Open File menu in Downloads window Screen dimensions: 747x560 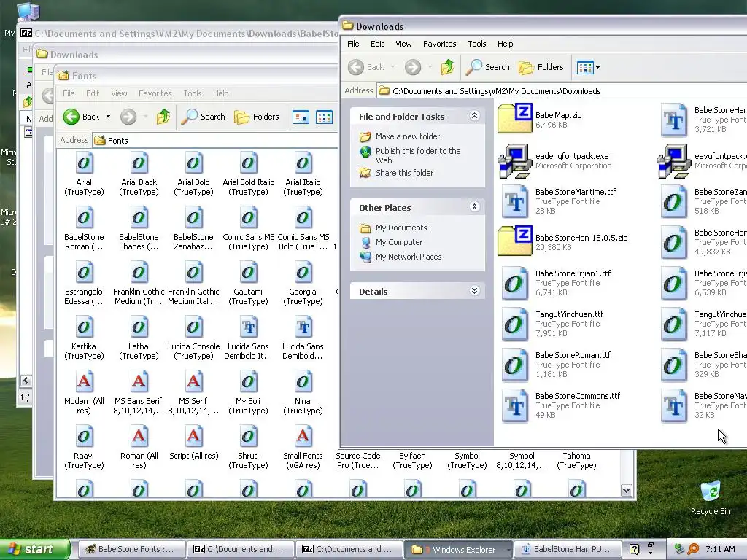(x=353, y=44)
